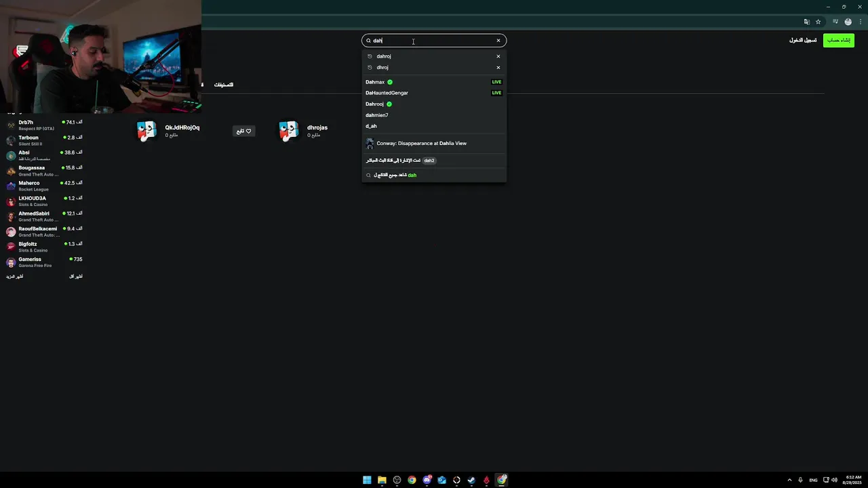This screenshot has height=488, width=868.
Task: Open the browser profile avatar icon
Action: [848, 22]
